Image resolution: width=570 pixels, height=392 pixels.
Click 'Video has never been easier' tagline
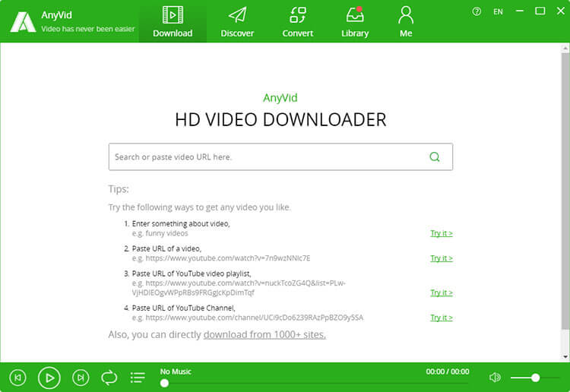coord(88,29)
